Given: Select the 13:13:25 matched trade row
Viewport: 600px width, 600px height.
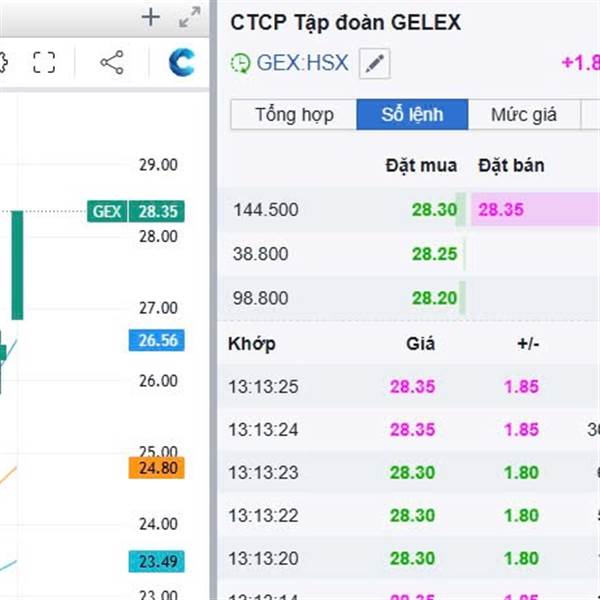Looking at the screenshot, I should [x=408, y=386].
